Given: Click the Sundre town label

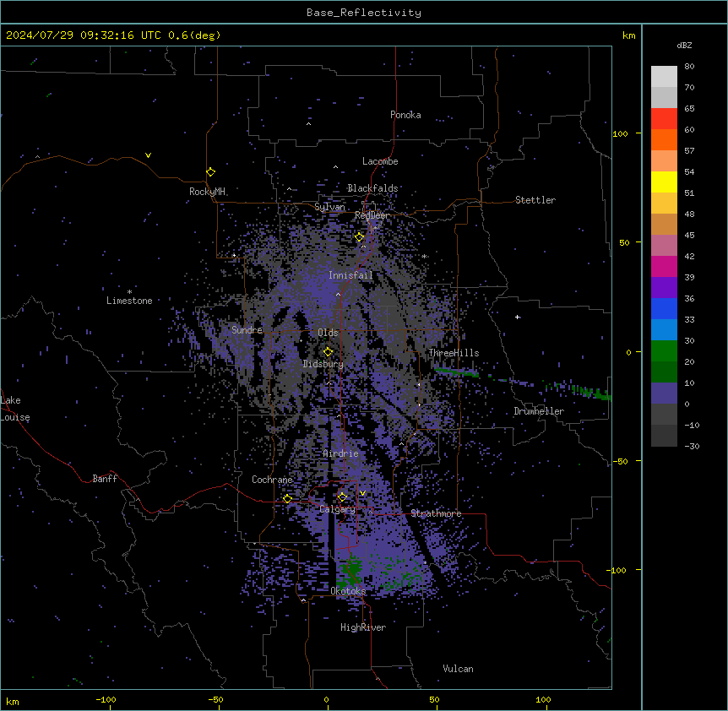Looking at the screenshot, I should [x=247, y=330].
